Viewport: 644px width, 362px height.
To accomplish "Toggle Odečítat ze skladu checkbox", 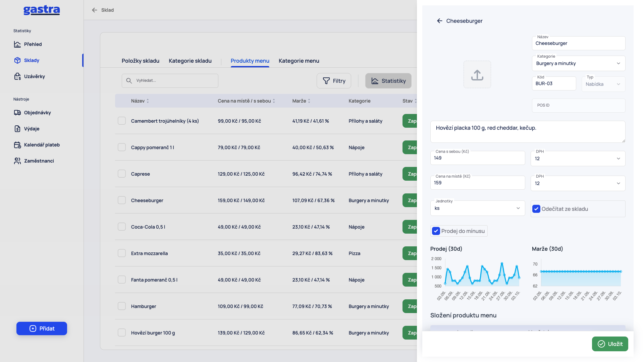I will pos(536,209).
